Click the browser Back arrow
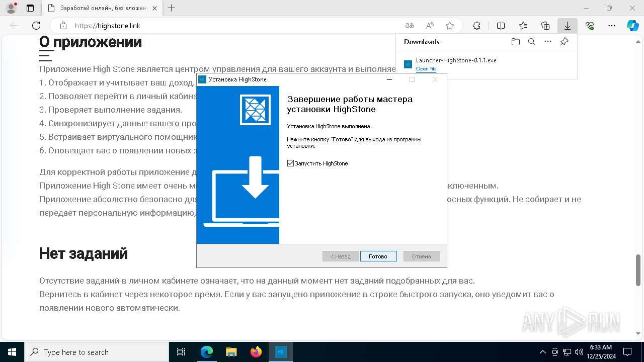Image resolution: width=644 pixels, height=362 pixels. (14, 26)
